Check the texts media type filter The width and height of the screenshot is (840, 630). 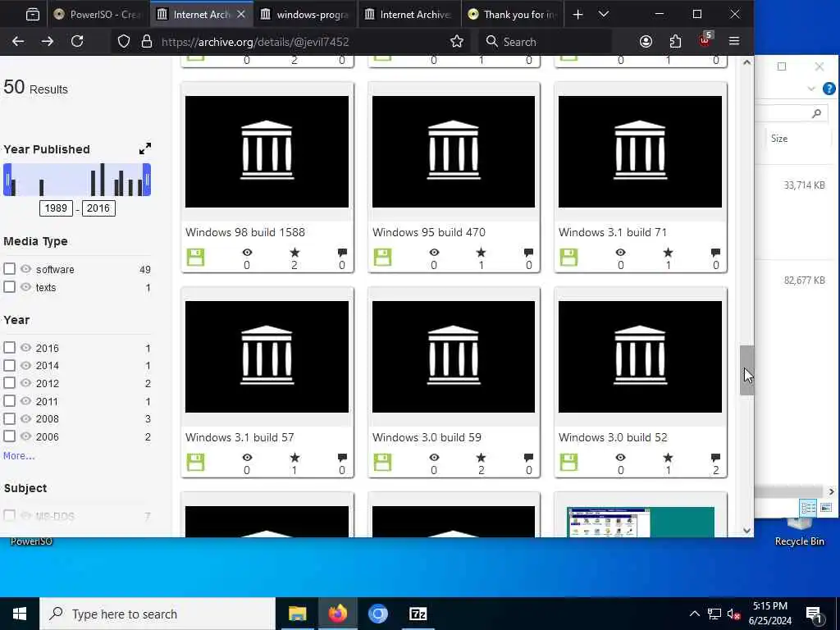9,286
